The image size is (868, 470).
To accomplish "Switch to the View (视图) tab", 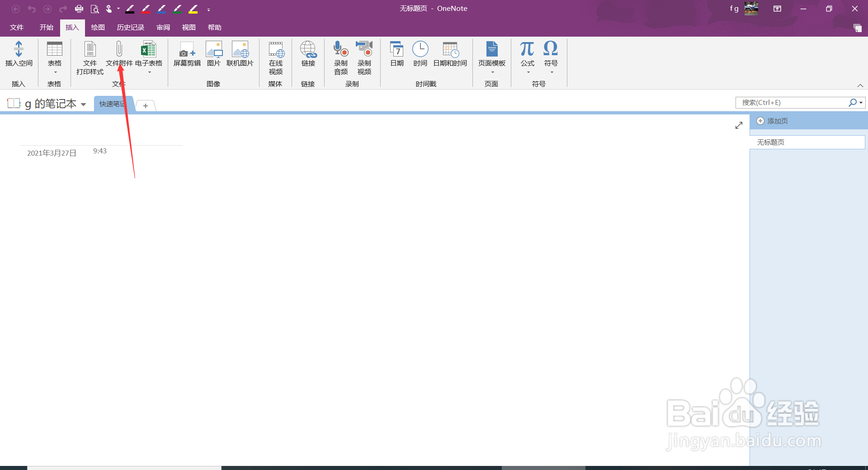I will (189, 28).
